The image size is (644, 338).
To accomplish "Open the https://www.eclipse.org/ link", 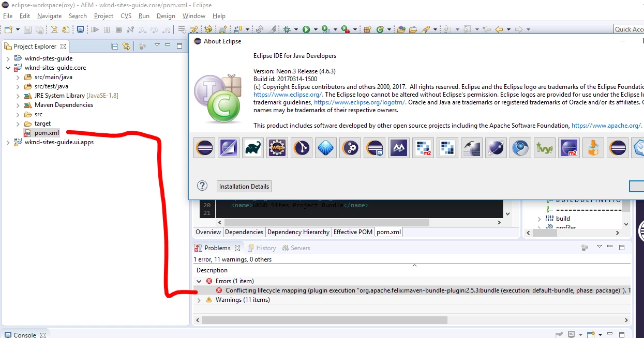I will click(x=288, y=95).
